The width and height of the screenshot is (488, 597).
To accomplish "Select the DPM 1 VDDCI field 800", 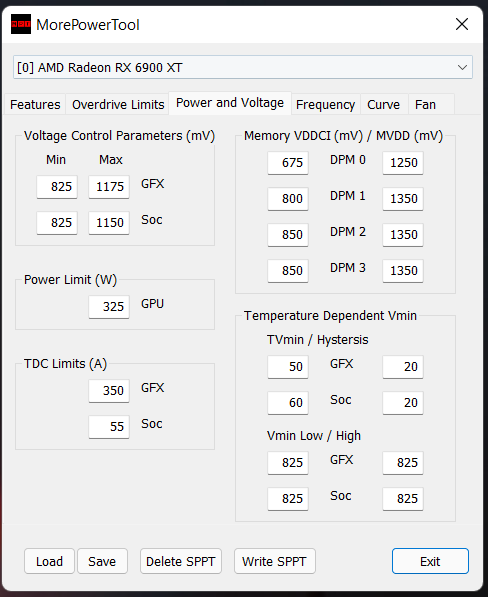I will (288, 199).
